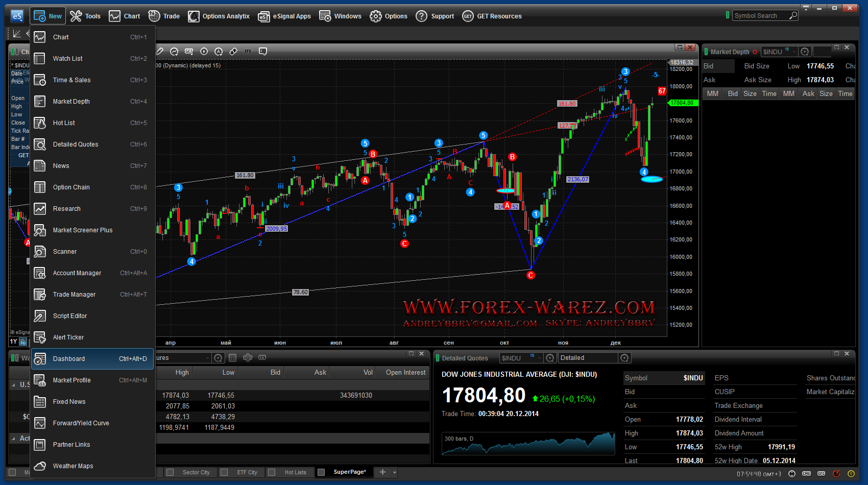The image size is (868, 485).
Task: Click the CMB icon in status bar
Action: [807, 473]
